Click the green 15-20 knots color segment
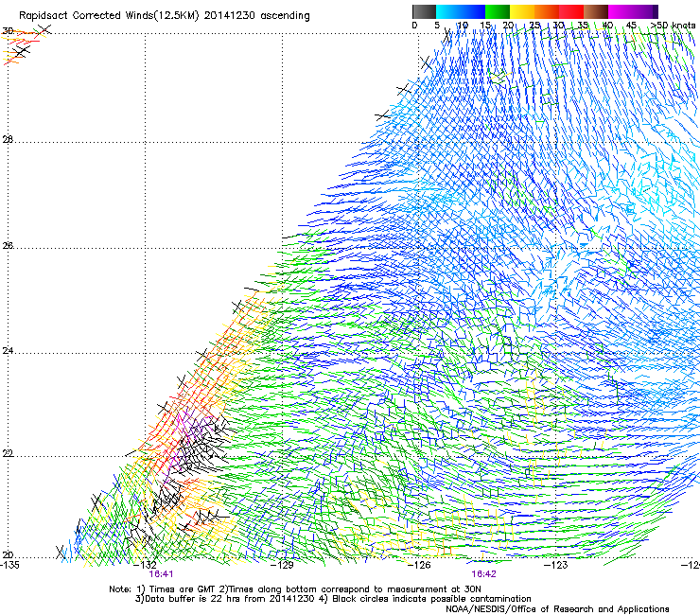700x615 pixels. (x=498, y=11)
